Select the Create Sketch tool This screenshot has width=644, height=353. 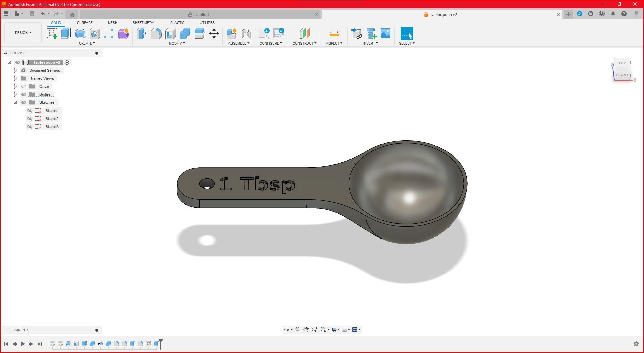coord(52,33)
